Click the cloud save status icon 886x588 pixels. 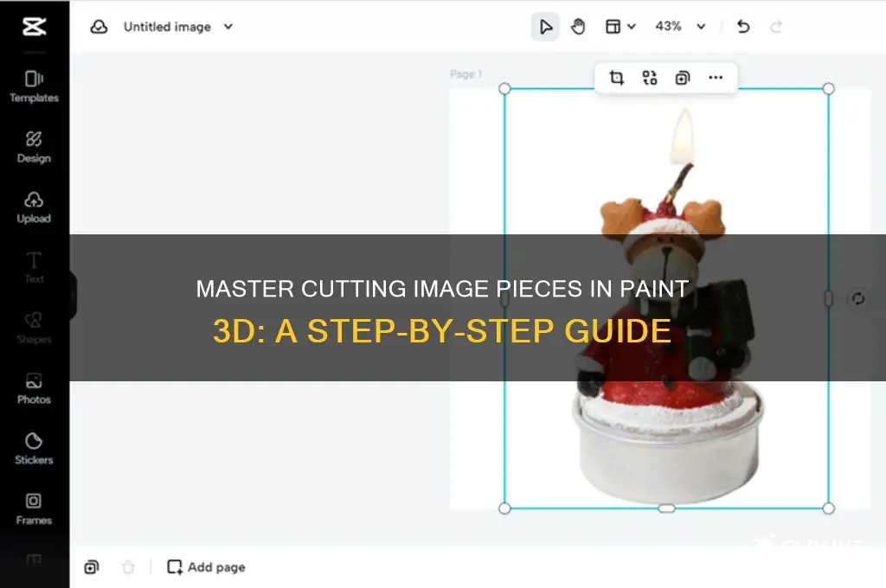(99, 27)
